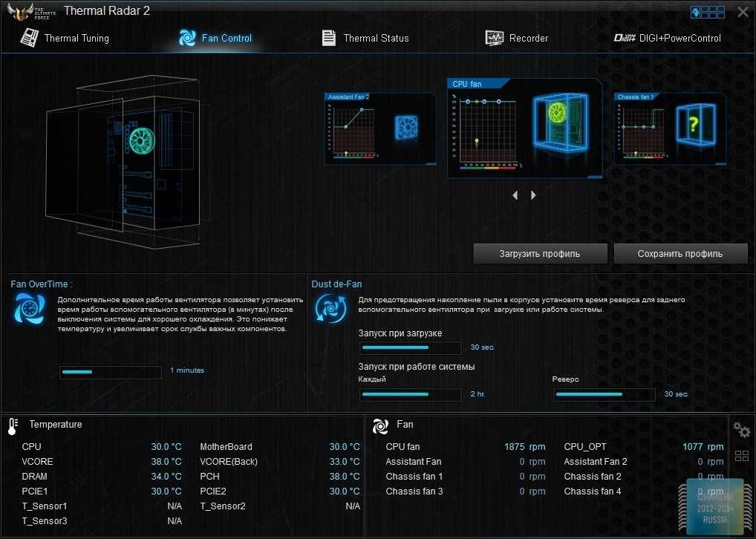Adjust the Реверс duration slider
Image resolution: width=756 pixels, height=539 pixels.
(604, 394)
